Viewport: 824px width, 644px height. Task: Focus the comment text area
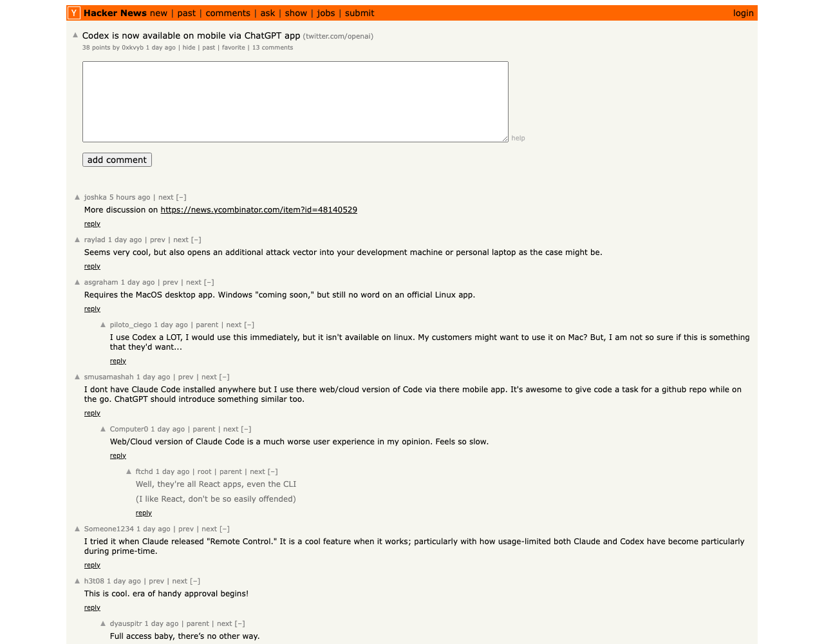coord(295,102)
